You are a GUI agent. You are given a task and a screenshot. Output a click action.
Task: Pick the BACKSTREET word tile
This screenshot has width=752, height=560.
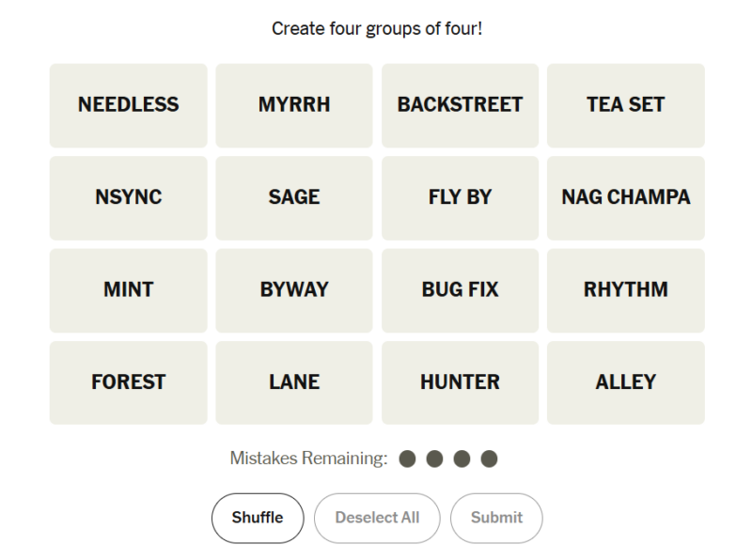coord(460,105)
